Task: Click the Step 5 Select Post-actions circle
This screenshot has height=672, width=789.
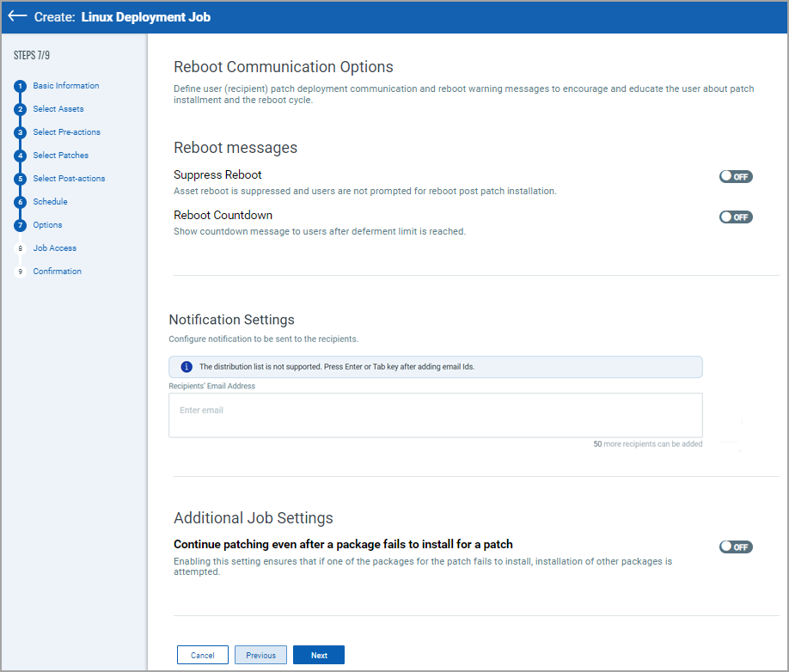Action: [19, 179]
